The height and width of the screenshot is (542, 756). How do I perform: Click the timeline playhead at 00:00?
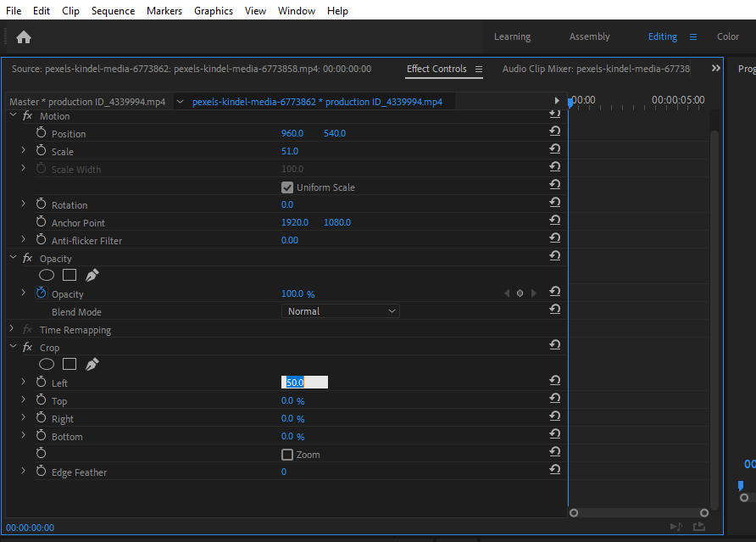[570, 102]
